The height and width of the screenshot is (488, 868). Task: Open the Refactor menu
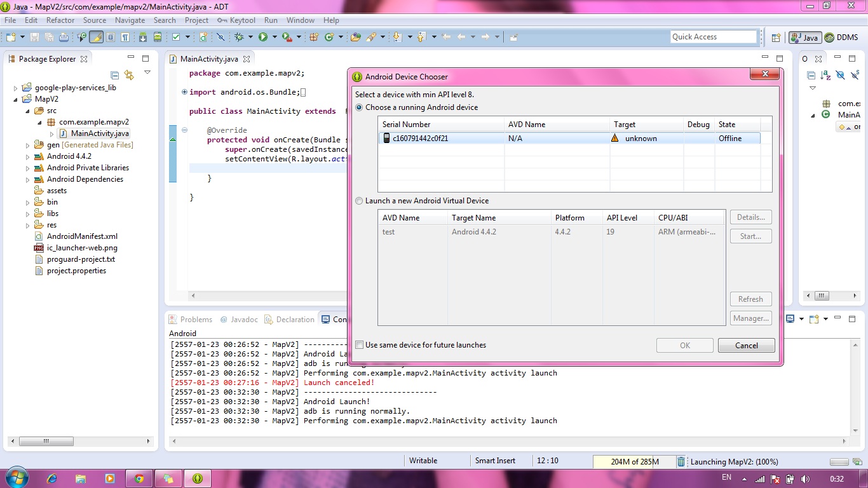60,20
